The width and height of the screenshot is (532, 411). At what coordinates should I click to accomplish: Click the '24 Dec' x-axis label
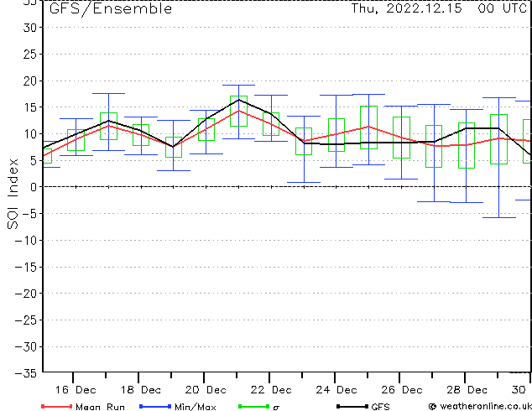[336, 390]
